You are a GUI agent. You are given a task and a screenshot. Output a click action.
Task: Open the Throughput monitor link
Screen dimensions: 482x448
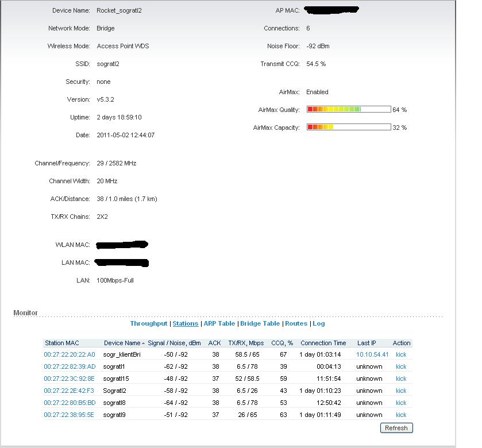(149, 323)
